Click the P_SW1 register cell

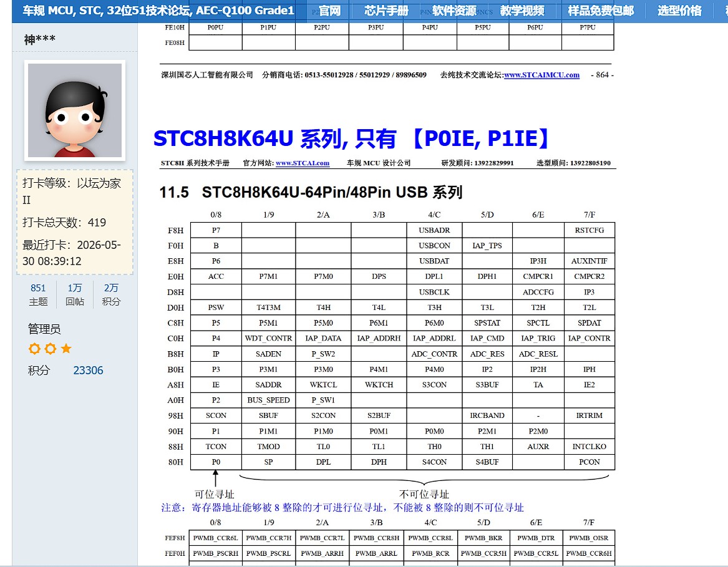point(323,400)
